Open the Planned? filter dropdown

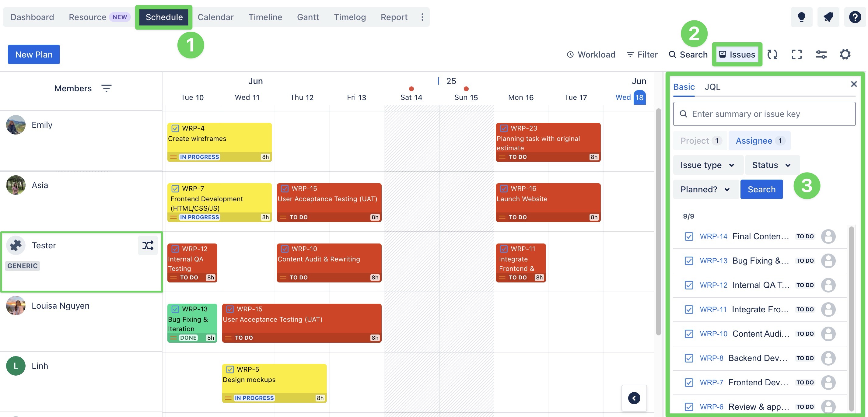click(x=705, y=189)
